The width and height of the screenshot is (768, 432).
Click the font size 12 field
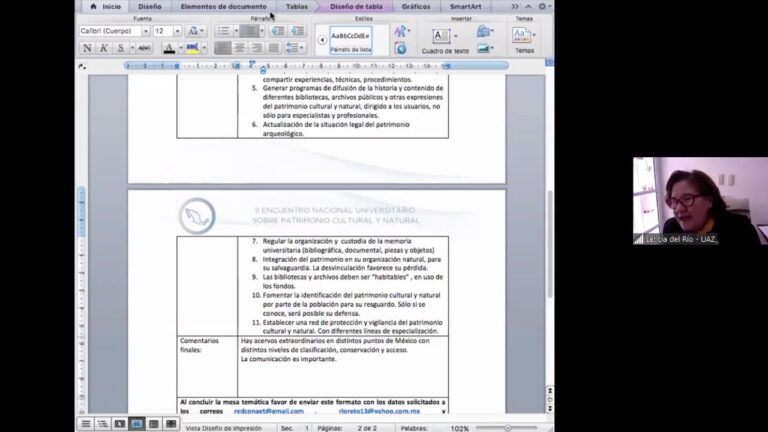click(163, 31)
